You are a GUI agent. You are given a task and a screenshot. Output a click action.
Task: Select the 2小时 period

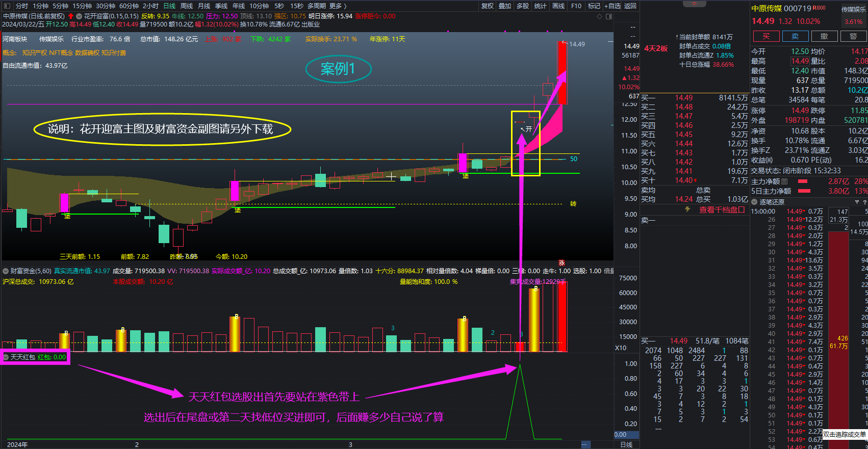(150, 6)
